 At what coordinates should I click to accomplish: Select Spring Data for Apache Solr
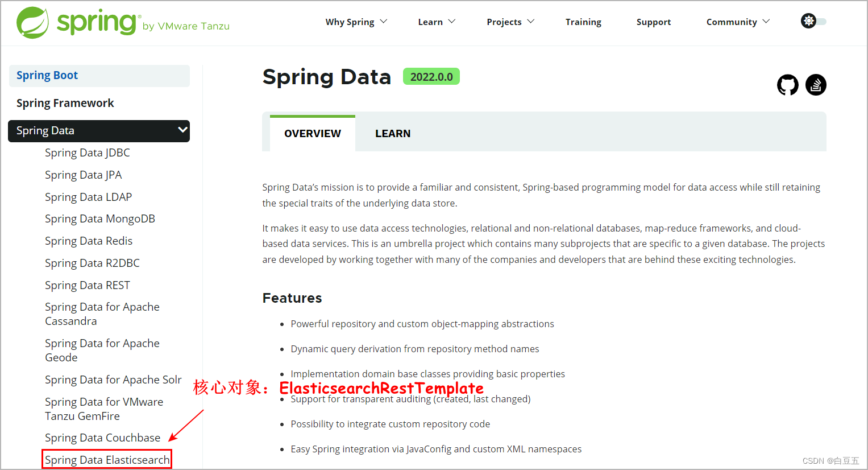[x=113, y=380]
